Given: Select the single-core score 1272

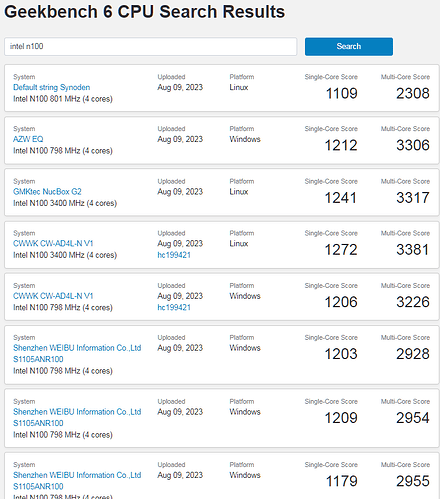Looking at the screenshot, I should [x=341, y=250].
